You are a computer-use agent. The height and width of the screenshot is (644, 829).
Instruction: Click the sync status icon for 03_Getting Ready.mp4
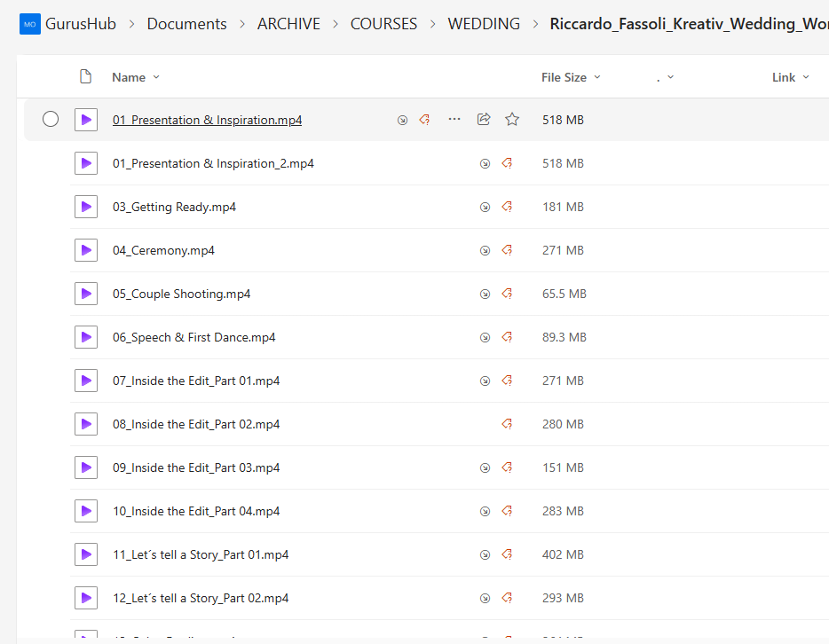(x=485, y=207)
